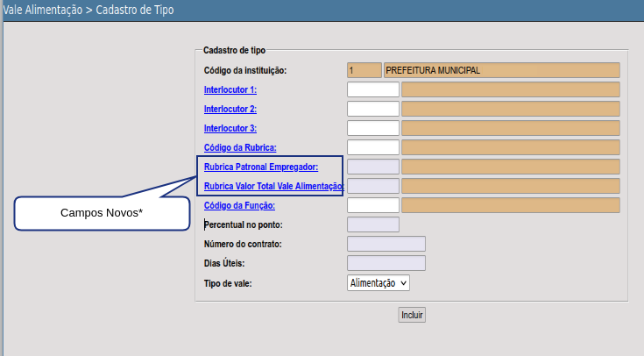
Task: Click the institution code field showing 1
Action: 364,70
